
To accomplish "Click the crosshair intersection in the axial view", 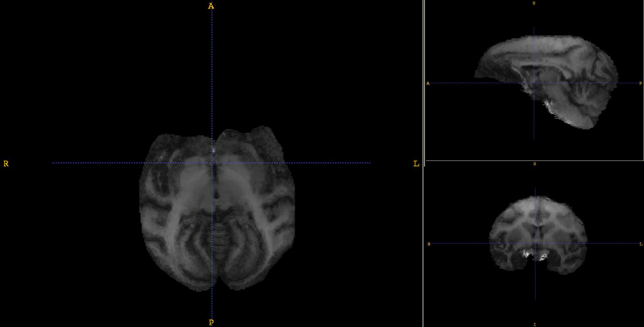I will pyautogui.click(x=212, y=163).
